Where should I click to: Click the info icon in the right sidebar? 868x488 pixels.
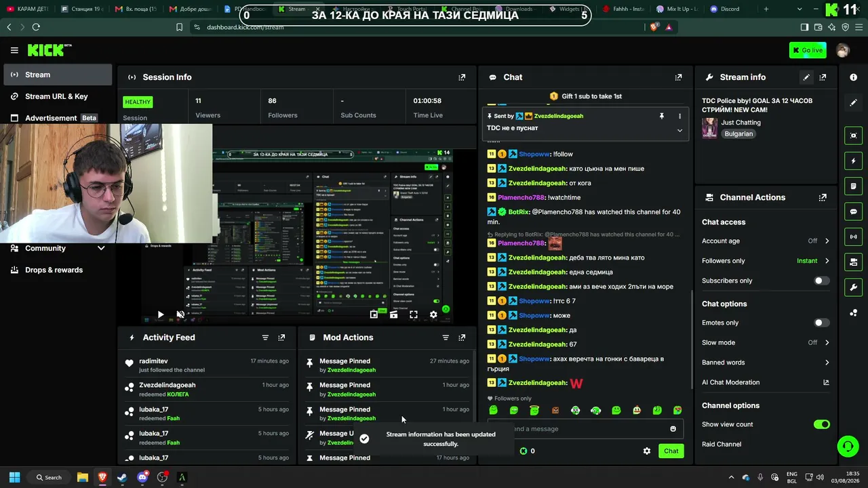pyautogui.click(x=853, y=77)
